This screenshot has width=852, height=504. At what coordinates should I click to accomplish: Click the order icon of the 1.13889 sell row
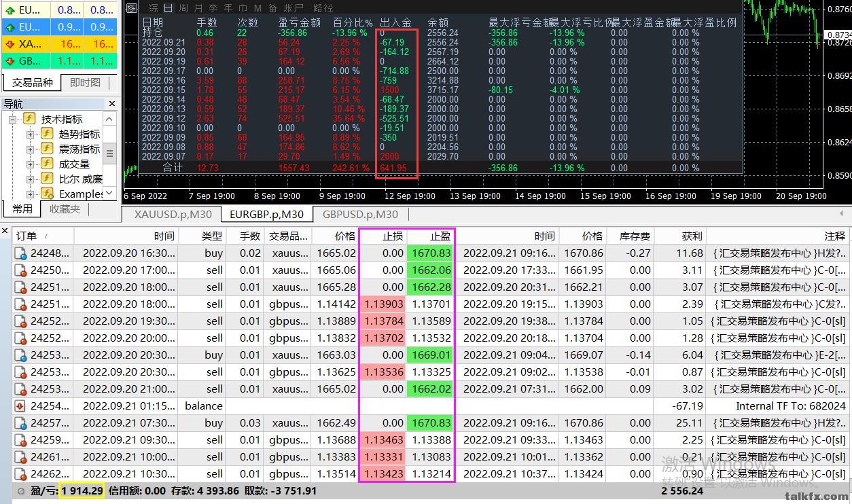pyautogui.click(x=21, y=321)
